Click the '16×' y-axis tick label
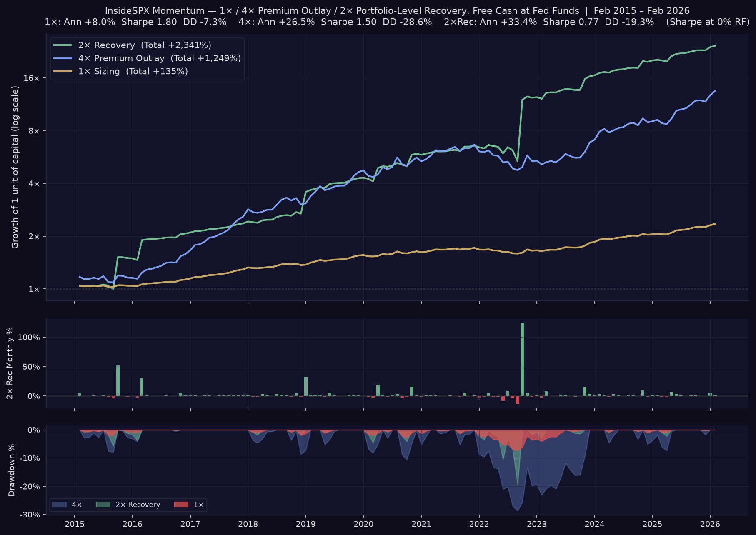The width and height of the screenshot is (756, 535). [x=32, y=78]
